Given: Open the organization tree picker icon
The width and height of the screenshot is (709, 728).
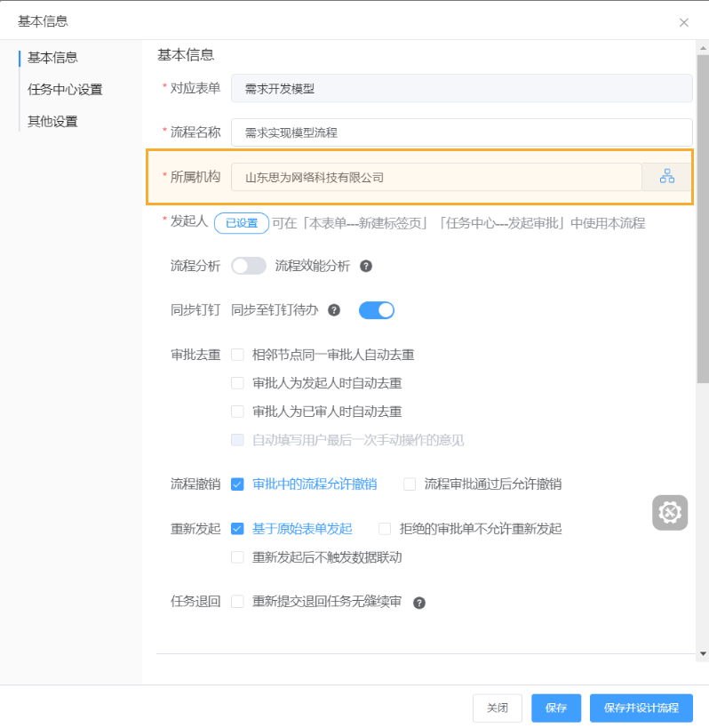Looking at the screenshot, I should click(666, 176).
